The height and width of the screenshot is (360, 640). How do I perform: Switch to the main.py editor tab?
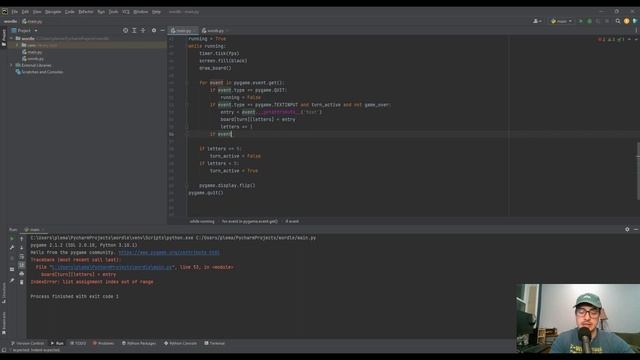(183, 31)
